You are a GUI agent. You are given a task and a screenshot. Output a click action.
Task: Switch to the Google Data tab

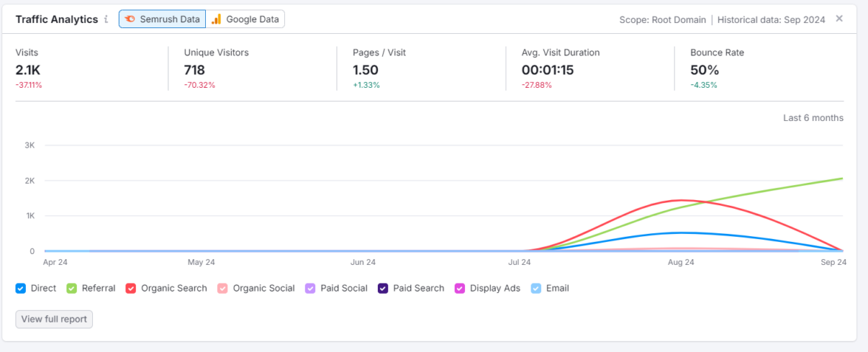click(x=245, y=19)
